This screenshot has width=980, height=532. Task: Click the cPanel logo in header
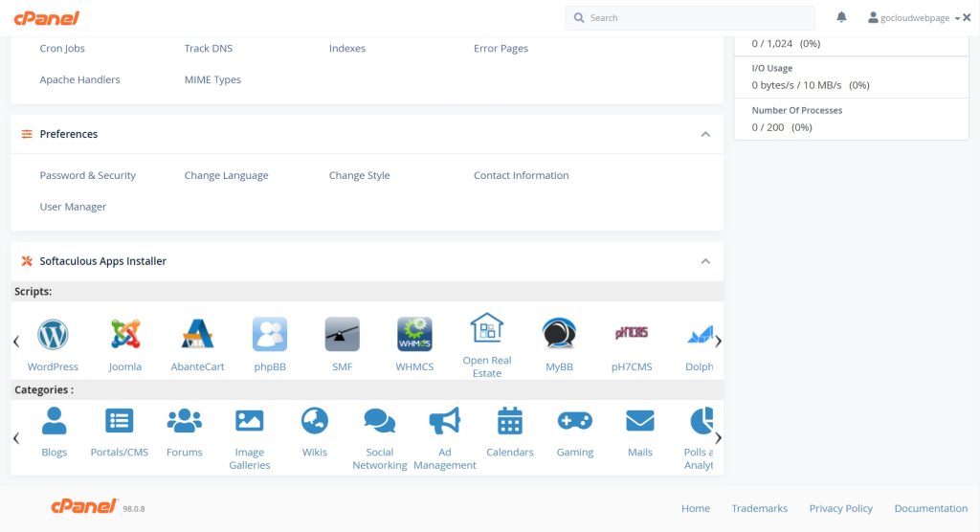(x=47, y=18)
